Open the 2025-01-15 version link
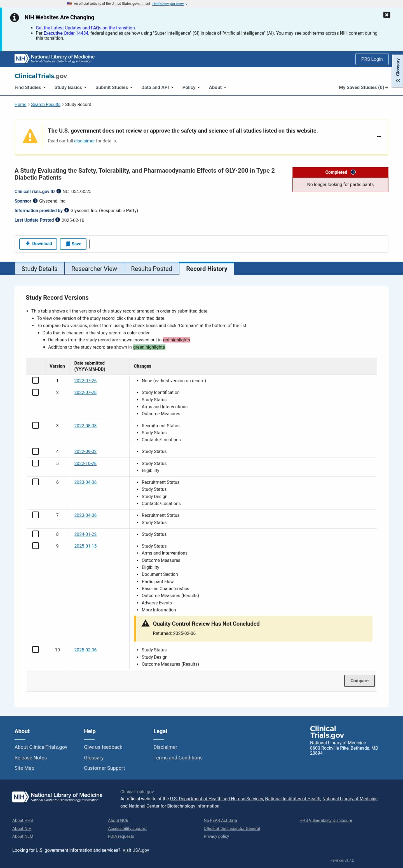Viewport: 403px width, 868px height. coord(85,546)
